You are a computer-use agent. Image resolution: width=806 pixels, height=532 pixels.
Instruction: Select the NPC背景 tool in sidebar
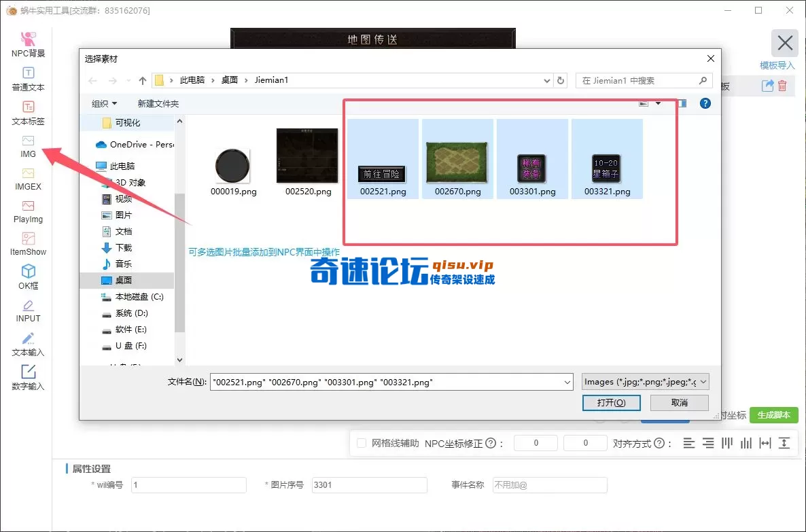coord(27,43)
